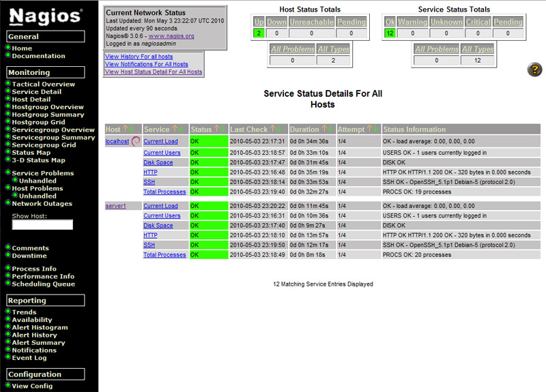Viewport: 546px width, 392px height.
Task: Sort Last Check column ascending arrow
Action: click(x=273, y=129)
